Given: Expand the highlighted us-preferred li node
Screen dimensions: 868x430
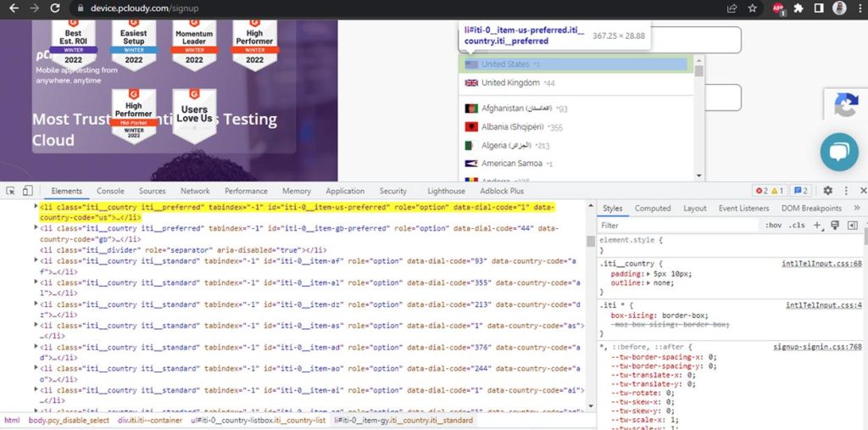Looking at the screenshot, I should point(36,207).
